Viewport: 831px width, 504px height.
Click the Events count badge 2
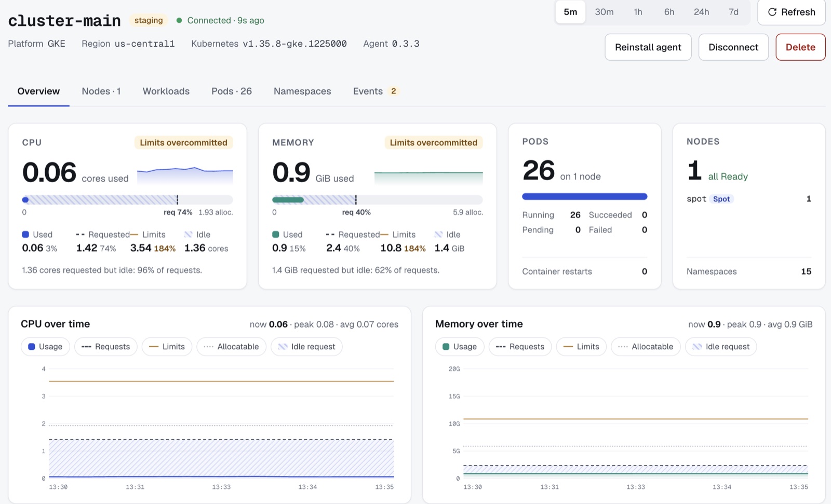pyautogui.click(x=394, y=91)
